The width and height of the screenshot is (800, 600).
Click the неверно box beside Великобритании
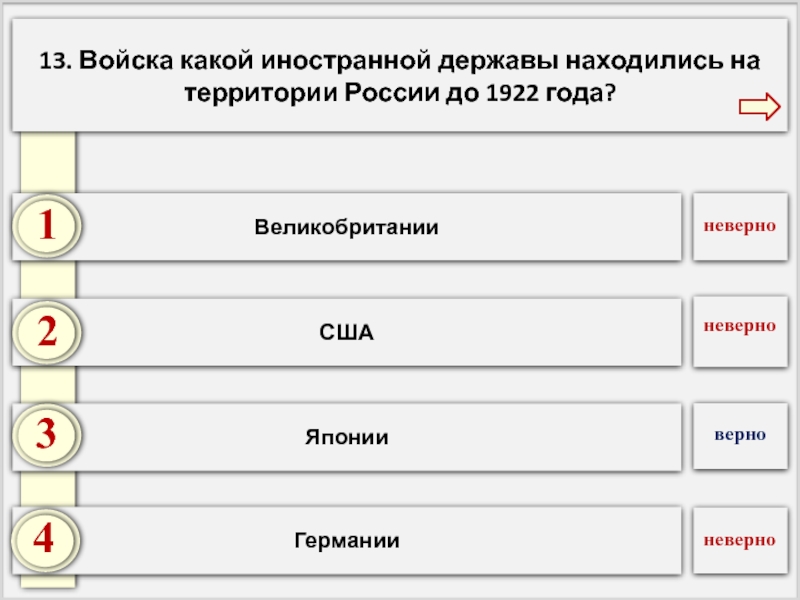point(740,227)
